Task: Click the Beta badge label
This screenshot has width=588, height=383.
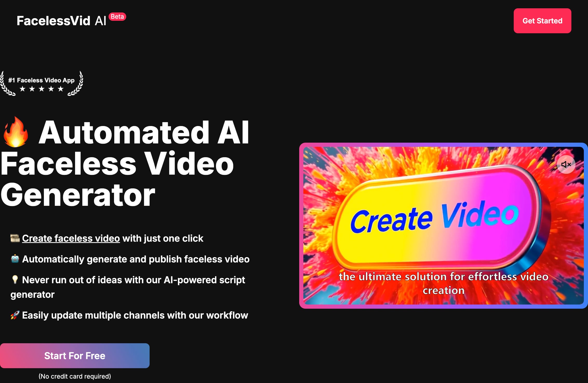Action: pos(118,16)
